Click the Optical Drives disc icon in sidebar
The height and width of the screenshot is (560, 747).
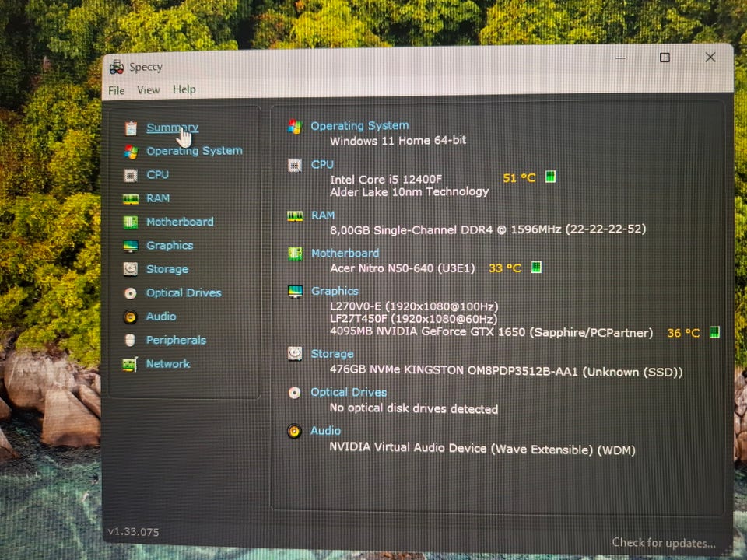coord(130,293)
